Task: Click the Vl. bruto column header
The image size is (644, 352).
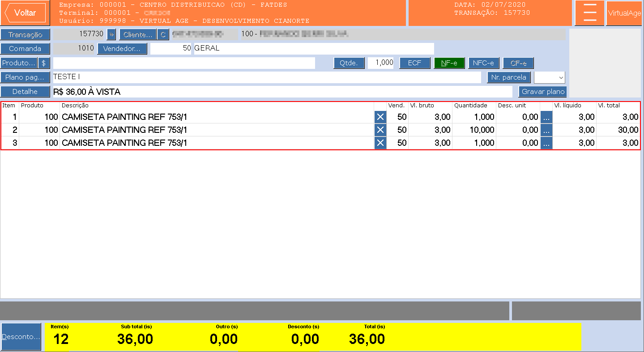Action: pyautogui.click(x=422, y=106)
